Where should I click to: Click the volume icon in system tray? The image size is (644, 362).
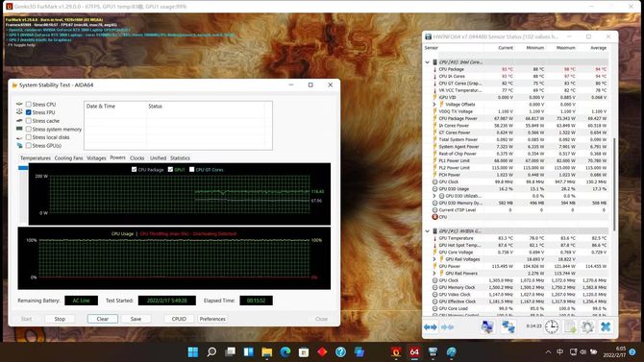point(582,351)
